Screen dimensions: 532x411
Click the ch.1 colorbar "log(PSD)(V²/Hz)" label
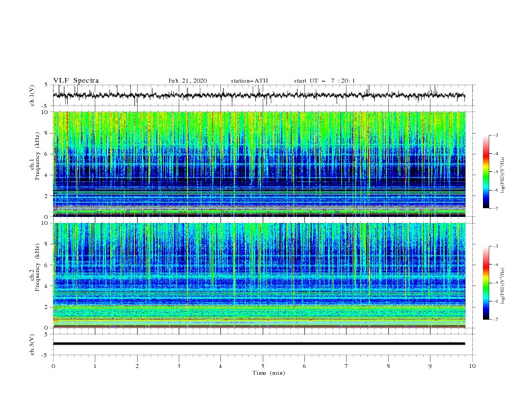(503, 175)
